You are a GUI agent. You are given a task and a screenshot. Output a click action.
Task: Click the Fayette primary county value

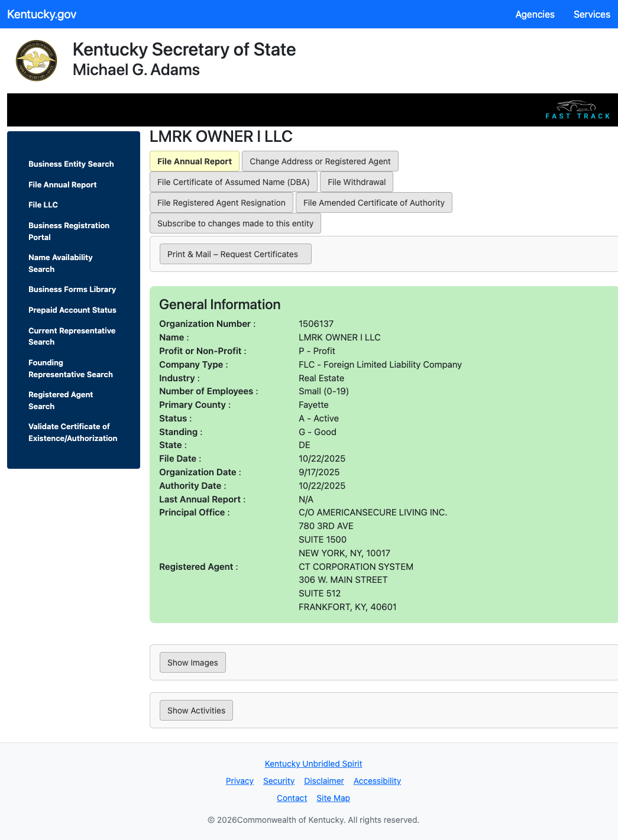click(313, 405)
